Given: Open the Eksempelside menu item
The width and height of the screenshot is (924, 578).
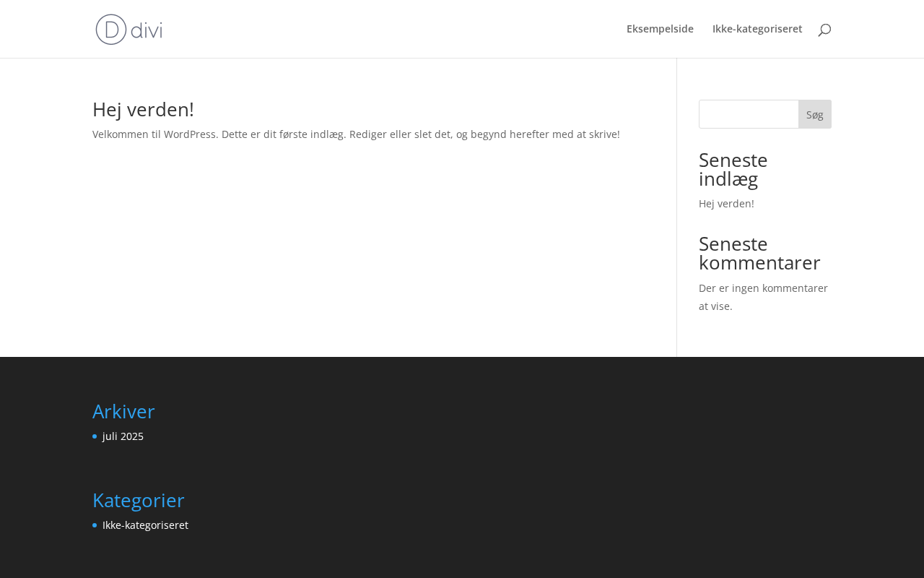Looking at the screenshot, I should [660, 29].
